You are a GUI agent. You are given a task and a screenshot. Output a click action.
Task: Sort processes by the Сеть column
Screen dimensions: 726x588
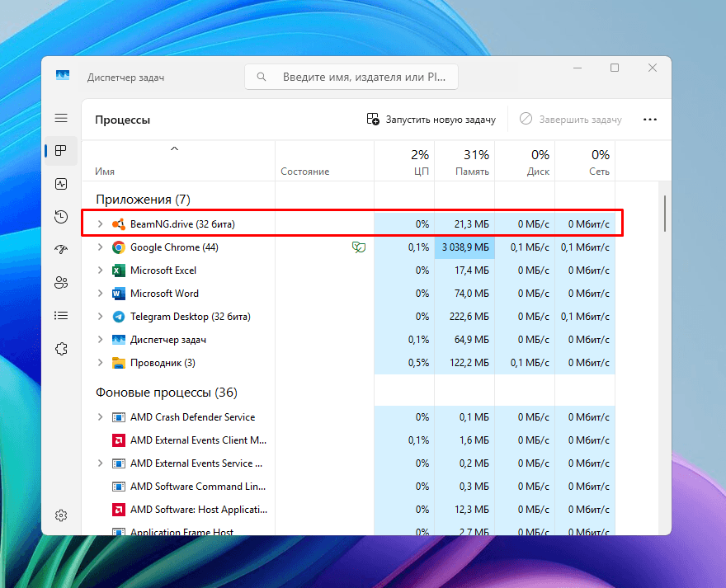pos(585,161)
